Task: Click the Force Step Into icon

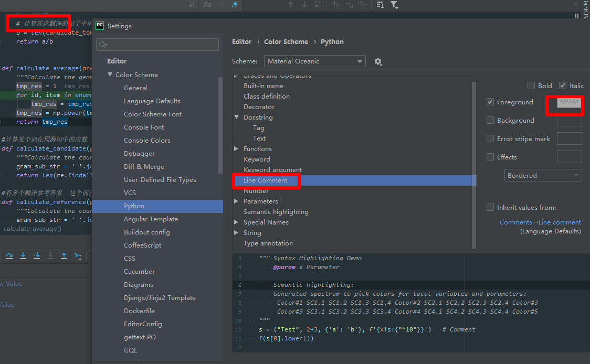Action: pyautogui.click(x=50, y=256)
